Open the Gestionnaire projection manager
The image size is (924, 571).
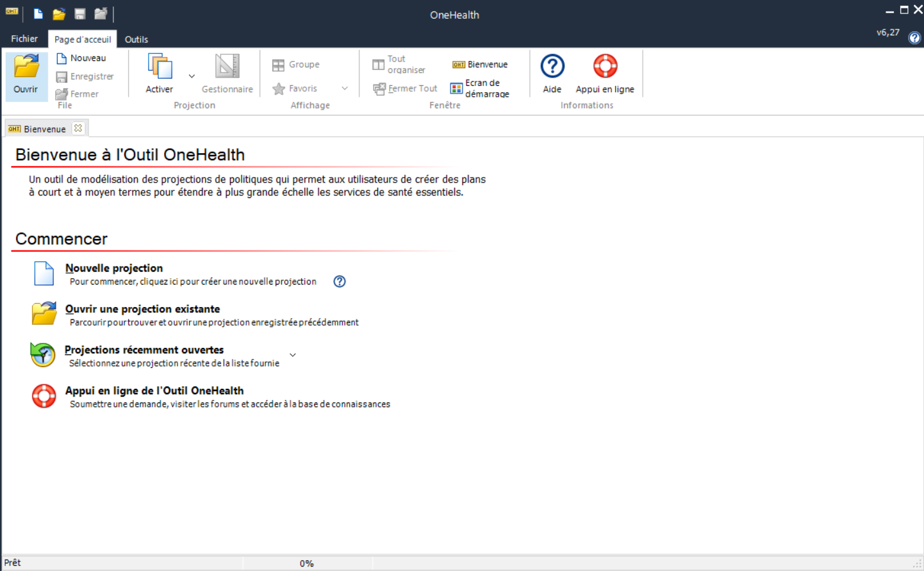coord(227,74)
